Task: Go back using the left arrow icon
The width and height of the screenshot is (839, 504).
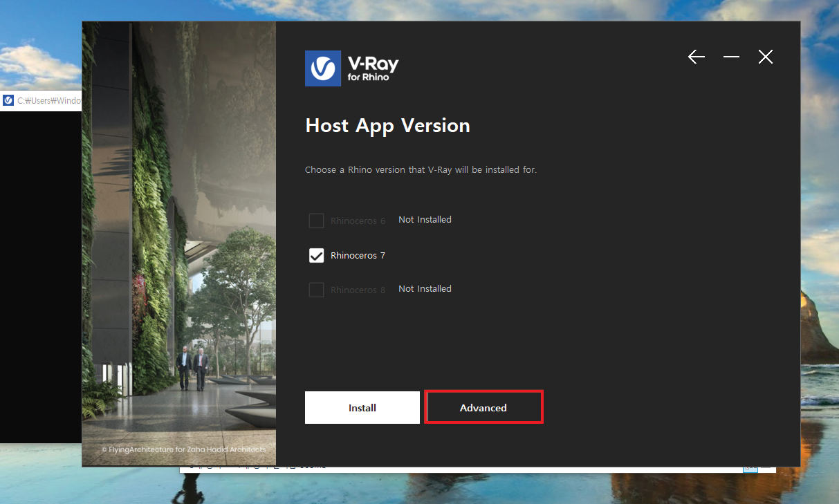Action: (697, 57)
